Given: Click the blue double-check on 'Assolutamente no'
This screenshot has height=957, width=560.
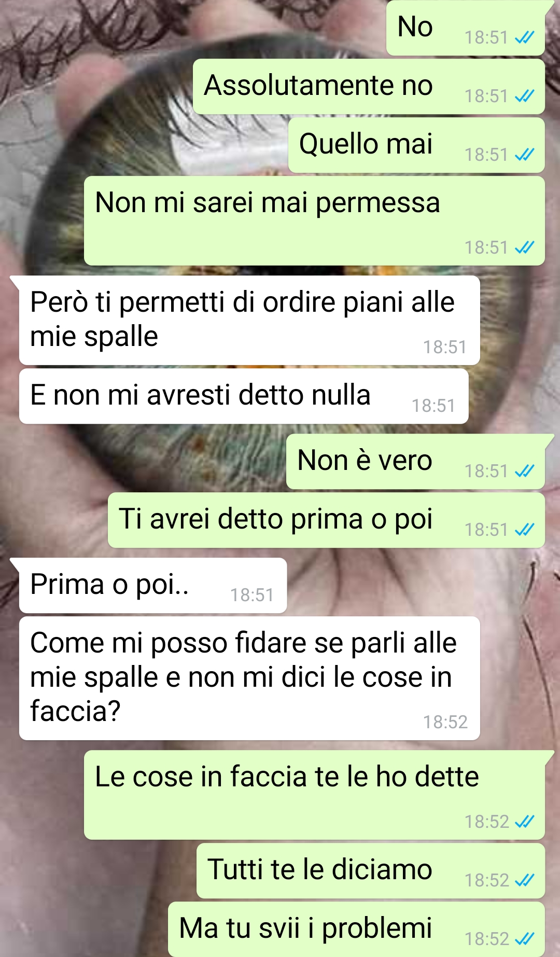Looking at the screenshot, I should click(x=524, y=96).
